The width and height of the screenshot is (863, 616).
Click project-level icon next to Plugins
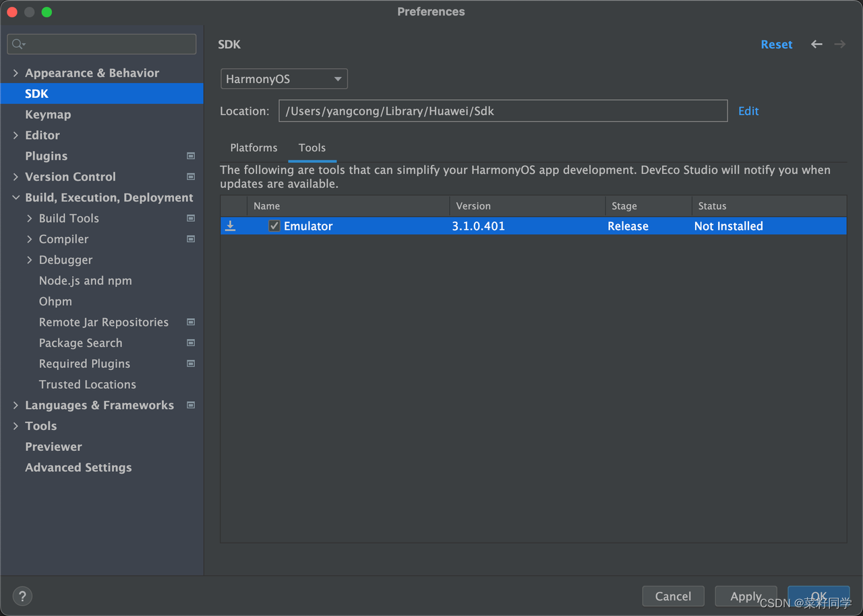pyautogui.click(x=191, y=156)
